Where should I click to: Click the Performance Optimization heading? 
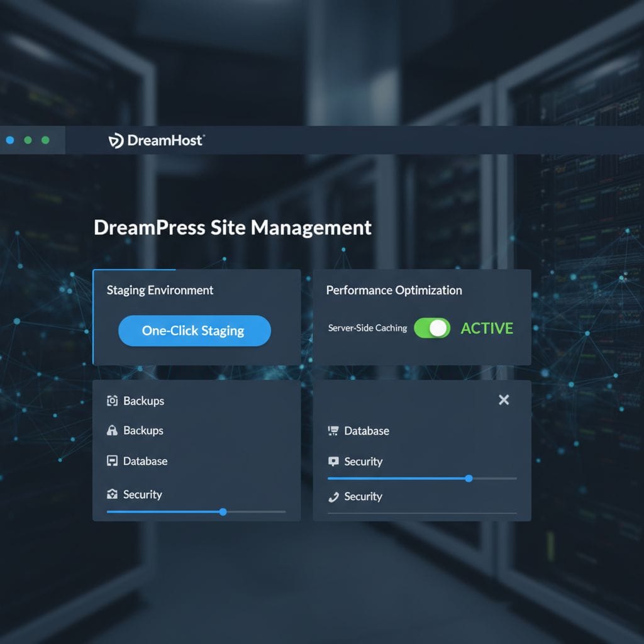[x=394, y=291]
